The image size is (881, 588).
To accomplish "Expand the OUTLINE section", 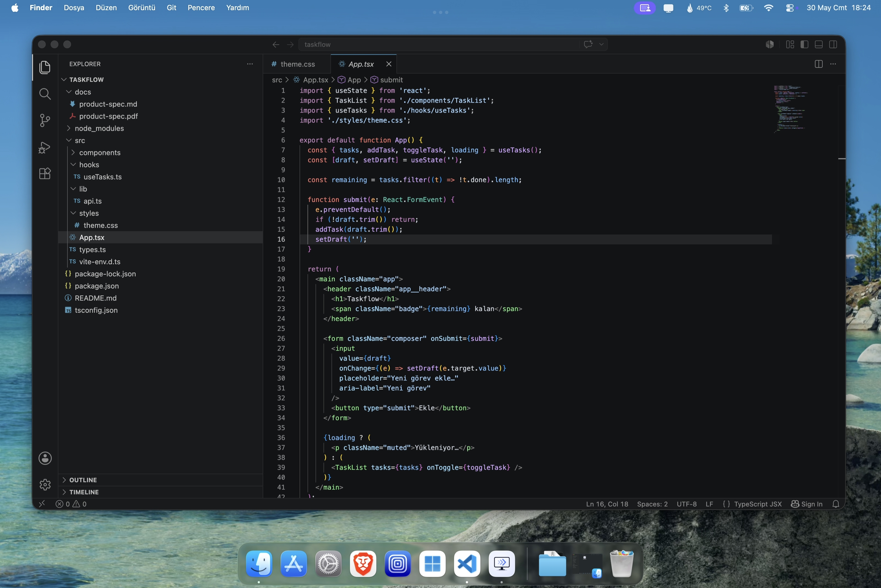I will 161,480.
